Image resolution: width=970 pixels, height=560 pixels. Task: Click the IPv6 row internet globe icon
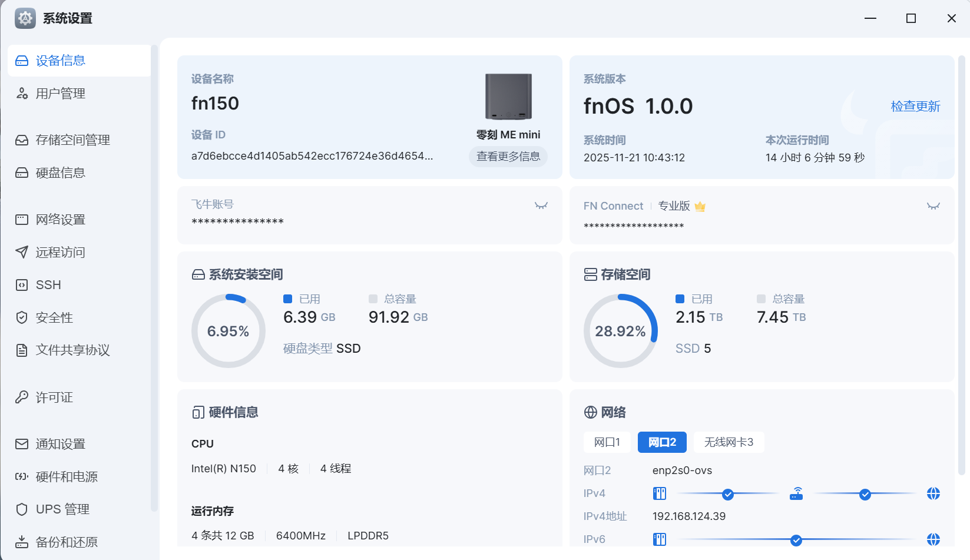click(x=933, y=539)
